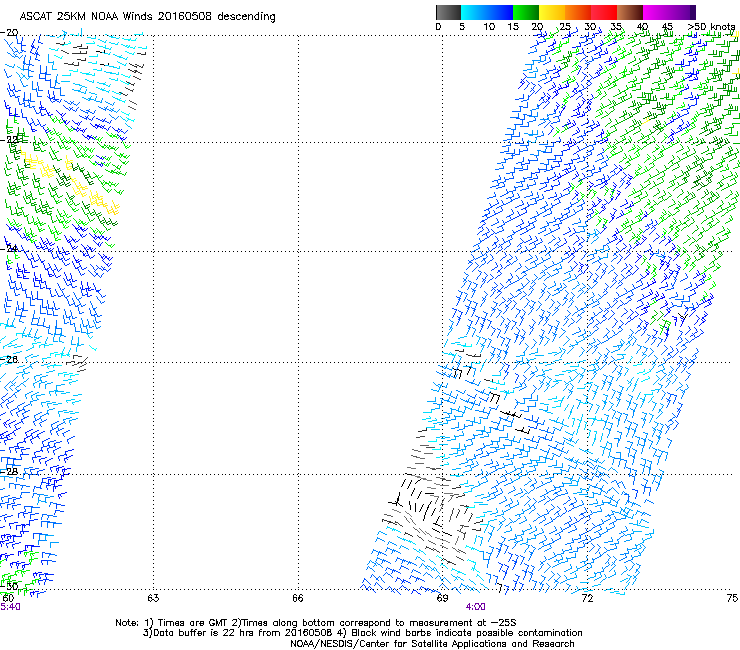The width and height of the screenshot is (740, 650).
Task: Click the '-22' latitude label
Action: point(9,140)
